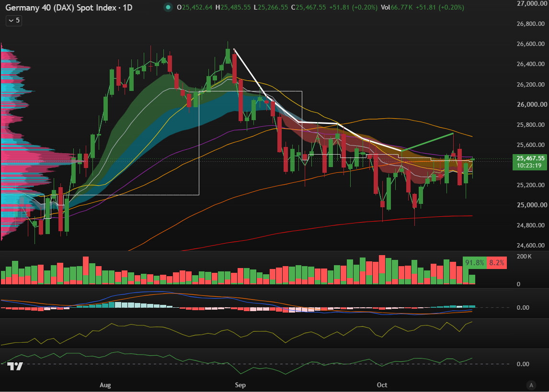Click the 26,000.00 price level on the scale
The width and height of the screenshot is (549, 392).
coord(531,104)
